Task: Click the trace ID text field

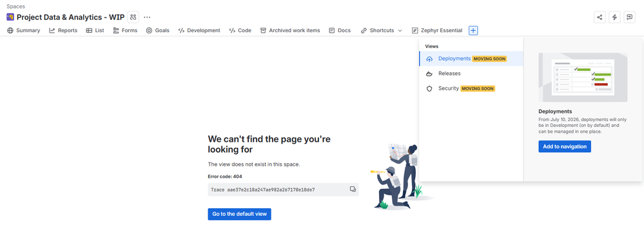Action: [283, 189]
